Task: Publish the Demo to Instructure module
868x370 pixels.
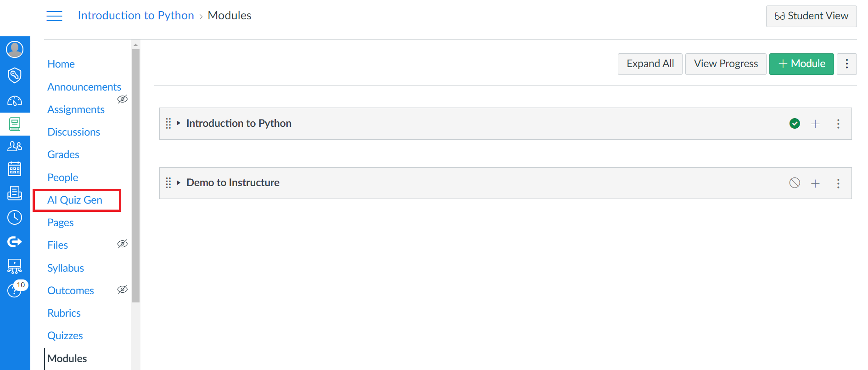Action: click(x=795, y=183)
